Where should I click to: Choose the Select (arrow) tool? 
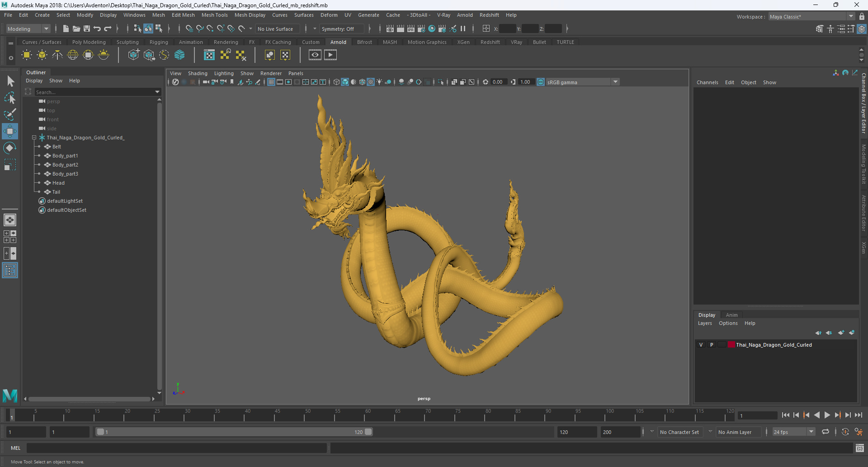pyautogui.click(x=10, y=81)
